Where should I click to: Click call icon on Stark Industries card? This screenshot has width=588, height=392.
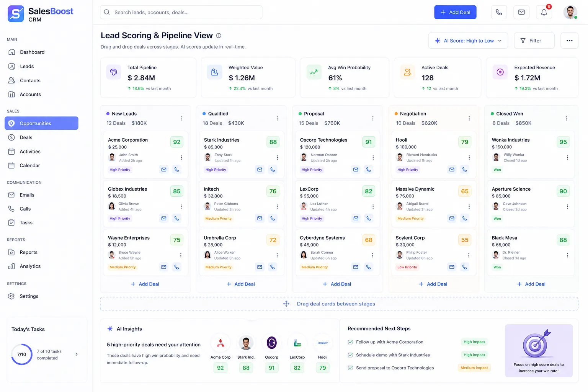[x=273, y=170]
